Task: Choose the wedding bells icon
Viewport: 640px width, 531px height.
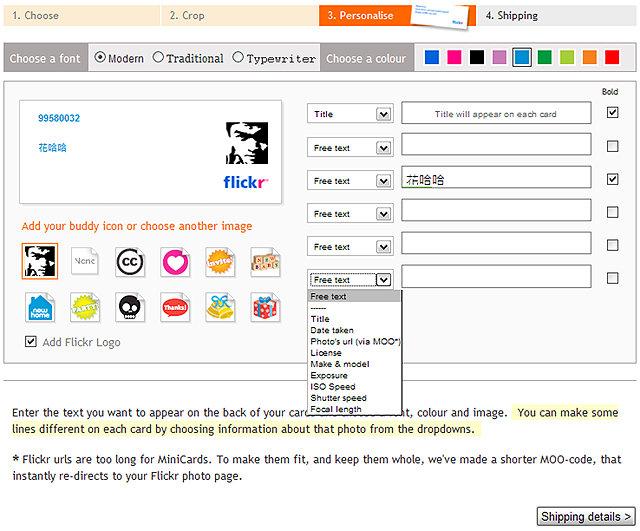Action: 220,307
